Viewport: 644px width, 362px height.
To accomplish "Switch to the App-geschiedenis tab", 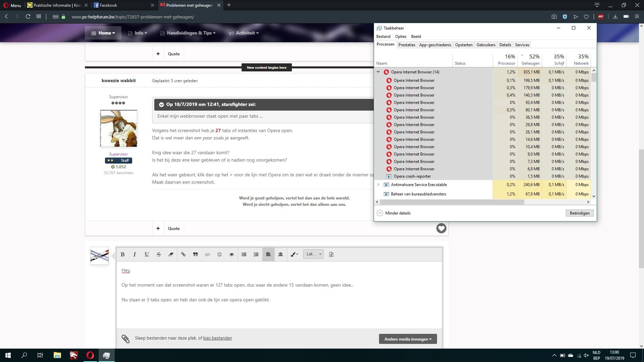I will coord(435,45).
